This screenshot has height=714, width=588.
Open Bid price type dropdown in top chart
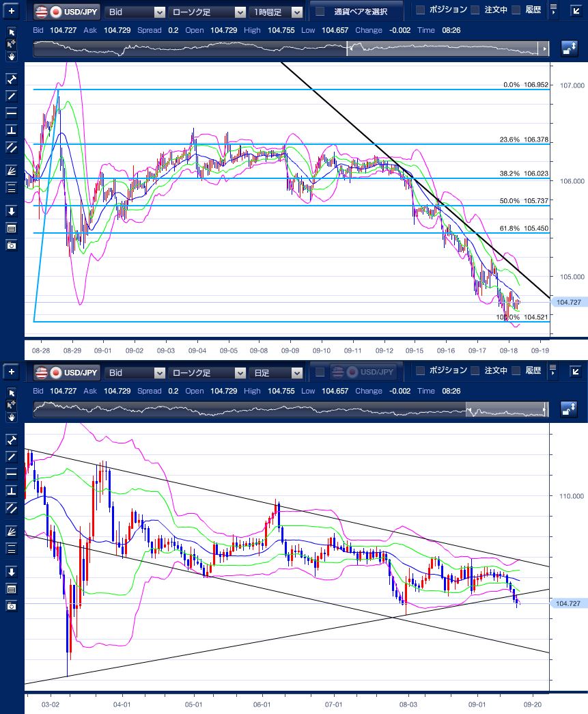pos(135,12)
